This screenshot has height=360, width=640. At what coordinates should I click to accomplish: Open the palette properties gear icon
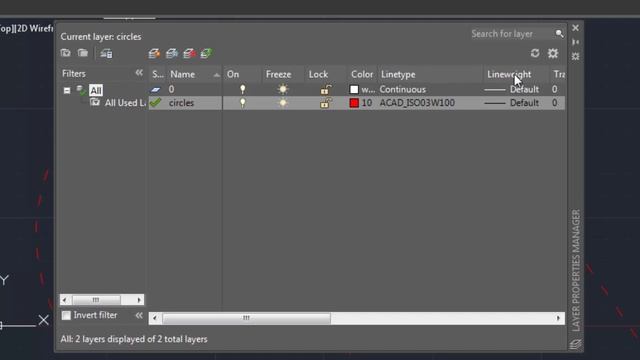coord(576,56)
